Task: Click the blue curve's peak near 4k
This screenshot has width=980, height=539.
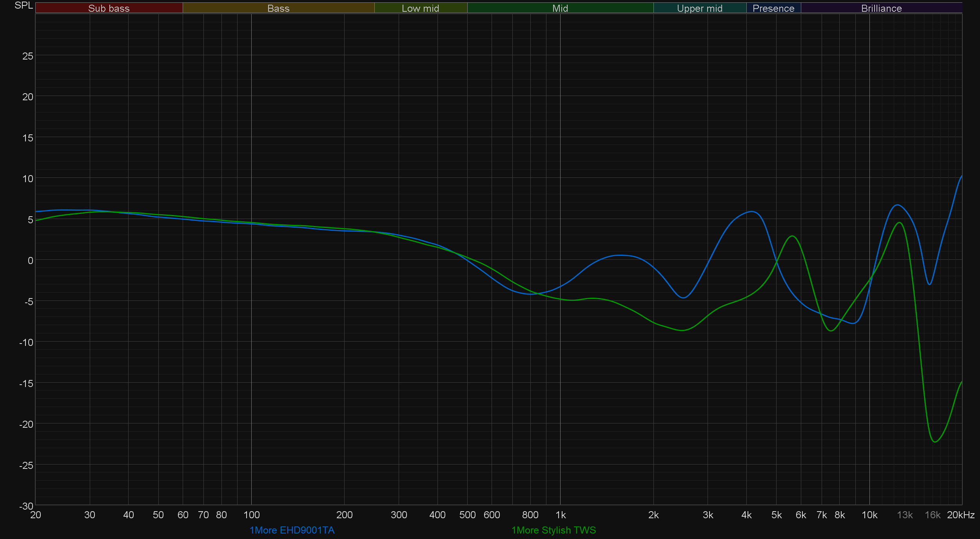Action: point(751,212)
